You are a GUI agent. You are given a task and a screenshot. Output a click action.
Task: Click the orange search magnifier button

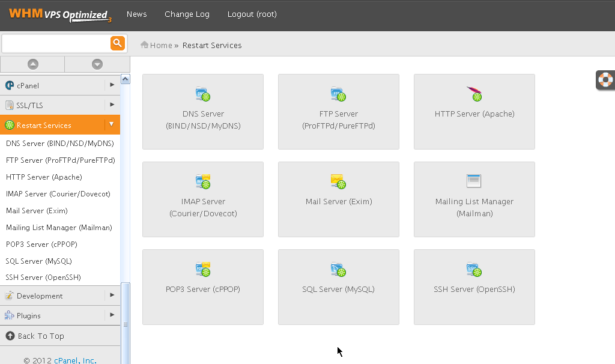pos(118,43)
